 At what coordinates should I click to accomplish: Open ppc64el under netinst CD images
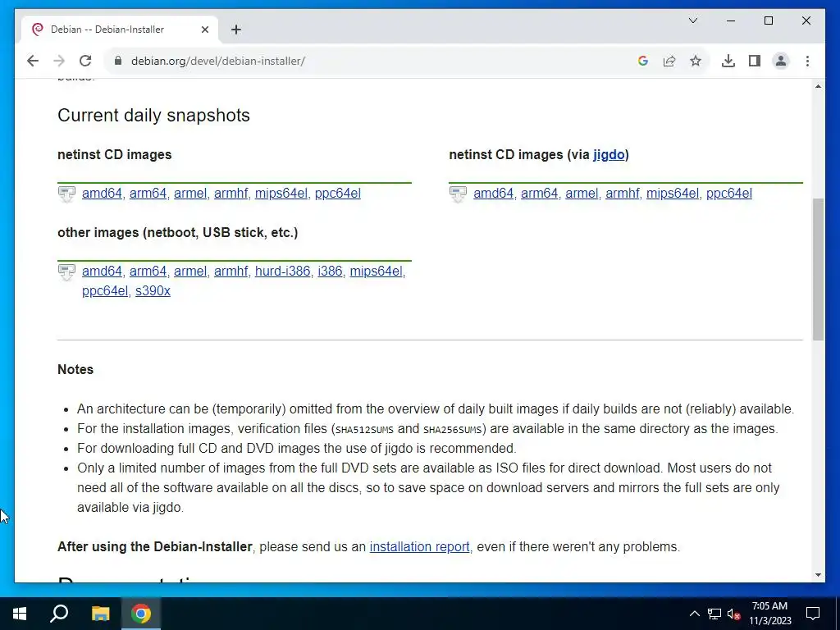pos(337,194)
